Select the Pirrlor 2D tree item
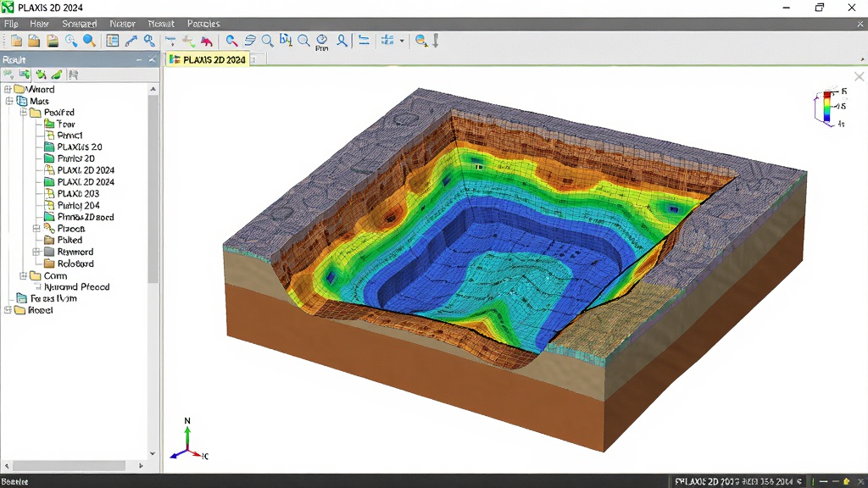 (75, 158)
